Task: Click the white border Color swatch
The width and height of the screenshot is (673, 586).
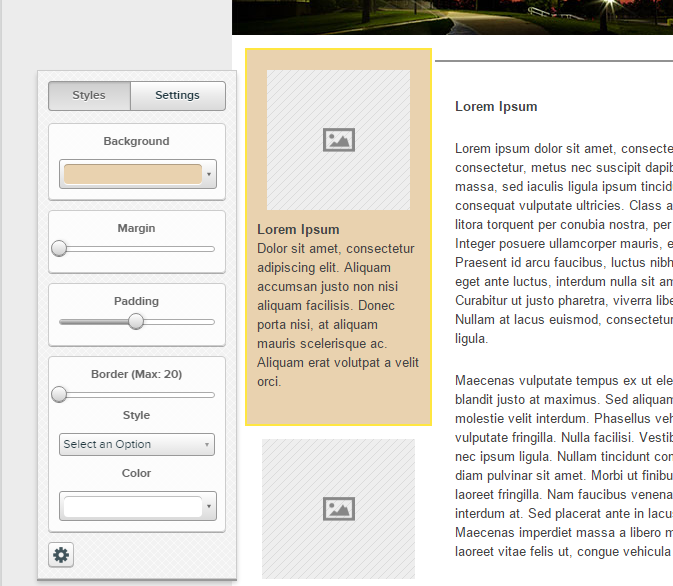Action: tap(132, 507)
